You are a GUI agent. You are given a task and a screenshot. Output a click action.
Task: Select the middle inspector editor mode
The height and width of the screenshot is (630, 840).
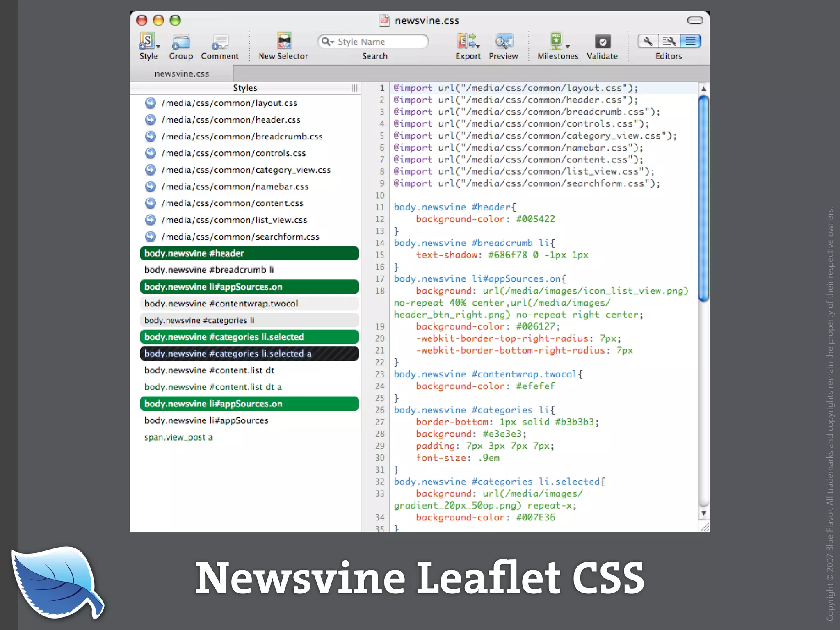point(669,41)
